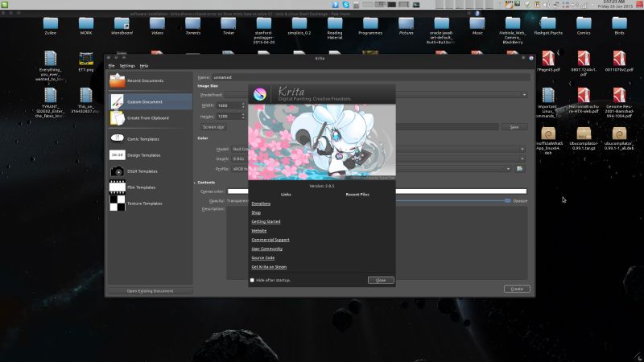This screenshot has height=362, width=644.
Task: Click the Krita logo in splash
Action: [x=259, y=94]
